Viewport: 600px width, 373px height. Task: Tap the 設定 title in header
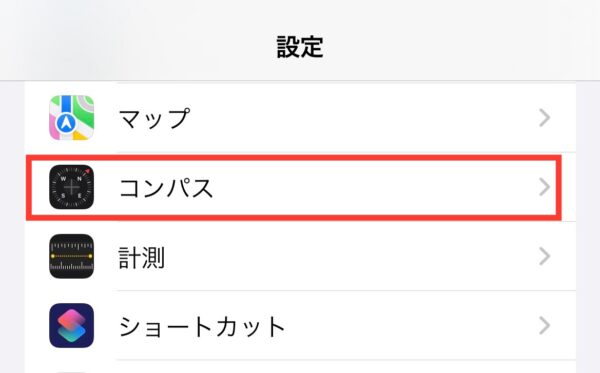point(300,47)
